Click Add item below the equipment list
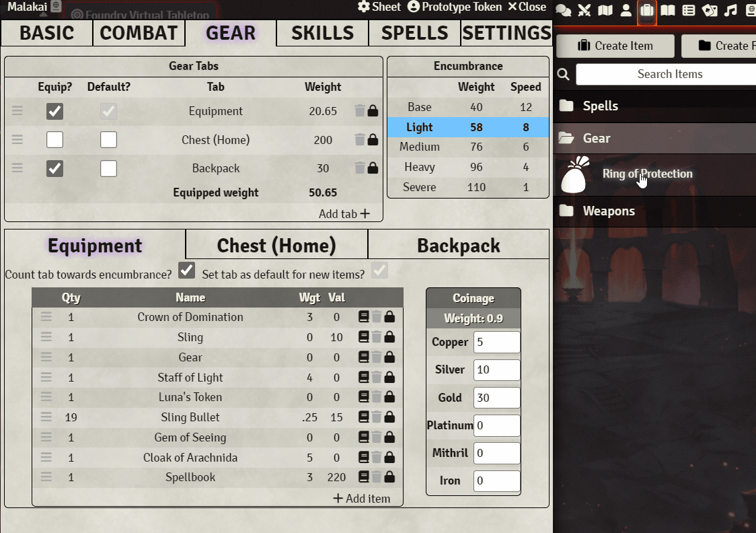 tap(362, 498)
